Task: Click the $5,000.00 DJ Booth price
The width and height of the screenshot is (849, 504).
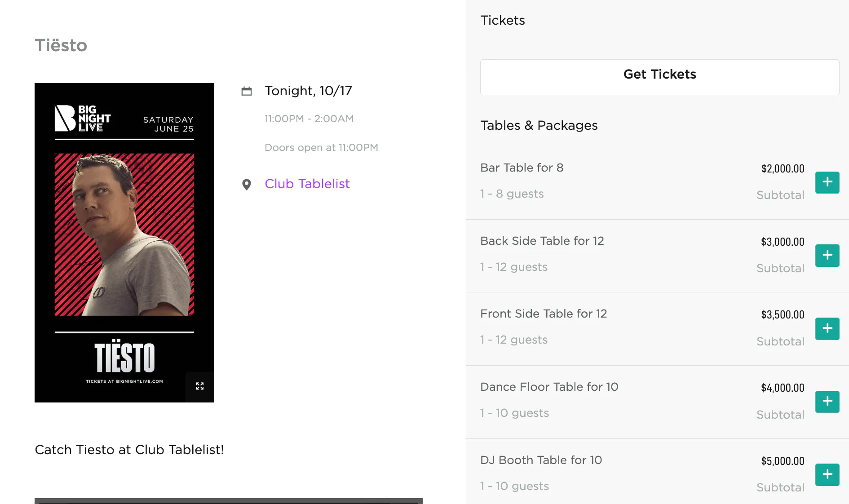Action: (x=782, y=461)
